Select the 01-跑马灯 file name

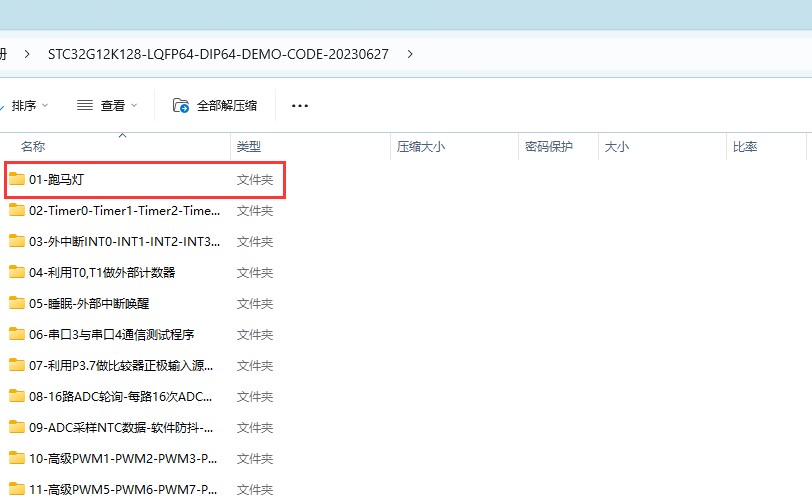pos(56,180)
